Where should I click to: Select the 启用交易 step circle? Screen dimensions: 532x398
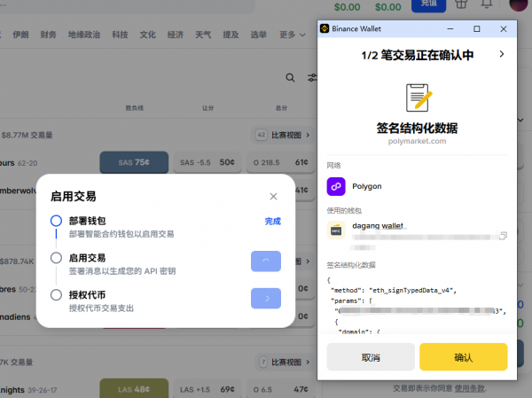click(57, 258)
